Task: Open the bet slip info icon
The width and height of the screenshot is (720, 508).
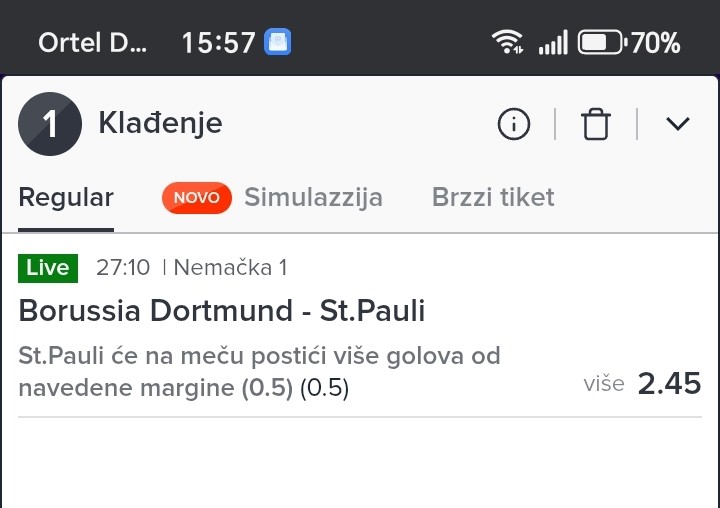Action: pos(513,124)
